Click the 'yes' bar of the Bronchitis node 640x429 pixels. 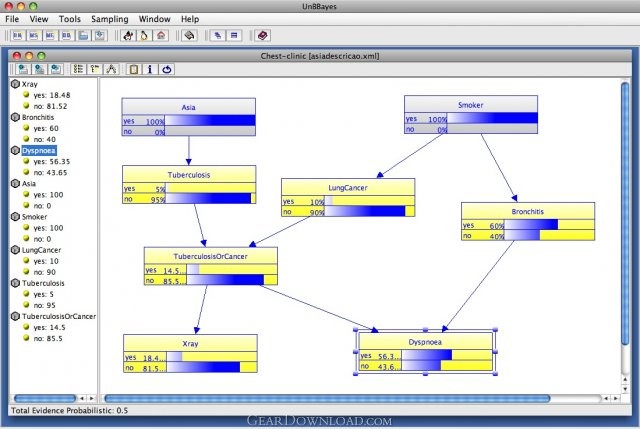point(528,225)
